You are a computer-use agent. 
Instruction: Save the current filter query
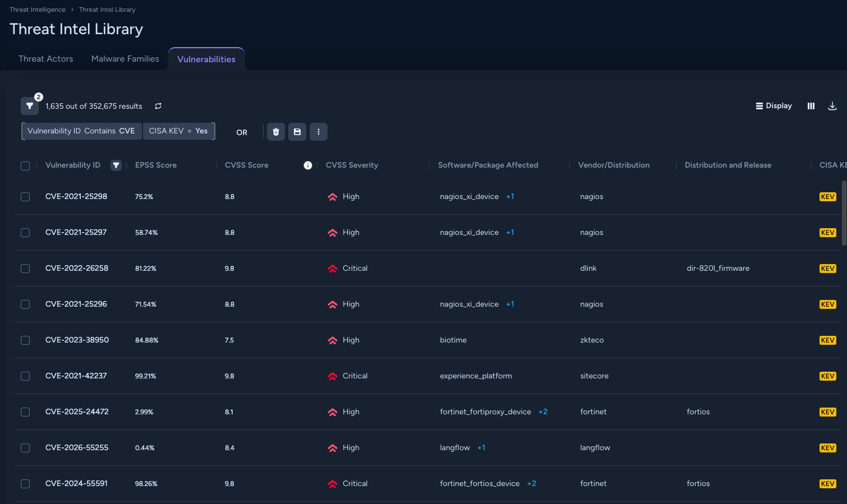[x=297, y=132]
